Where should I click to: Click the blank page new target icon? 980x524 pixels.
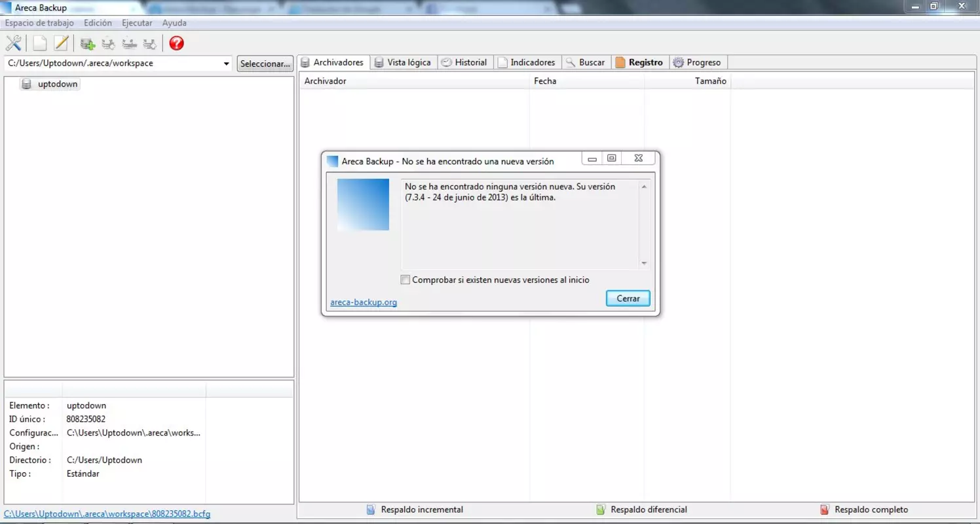40,43
